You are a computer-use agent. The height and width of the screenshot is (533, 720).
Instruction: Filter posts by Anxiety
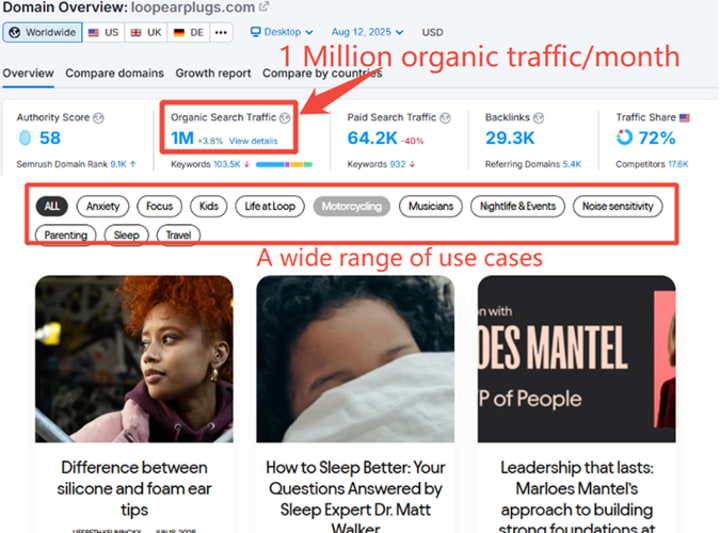(x=103, y=206)
